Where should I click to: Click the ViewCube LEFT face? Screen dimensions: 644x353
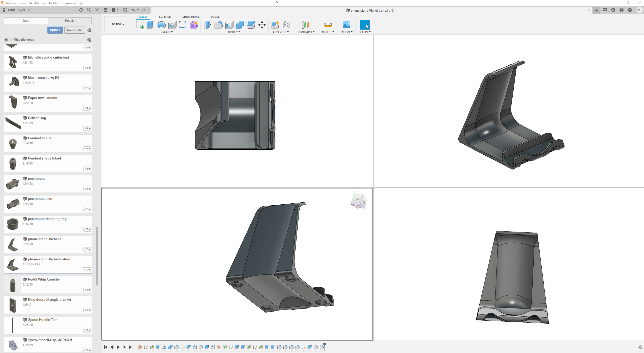point(357,200)
